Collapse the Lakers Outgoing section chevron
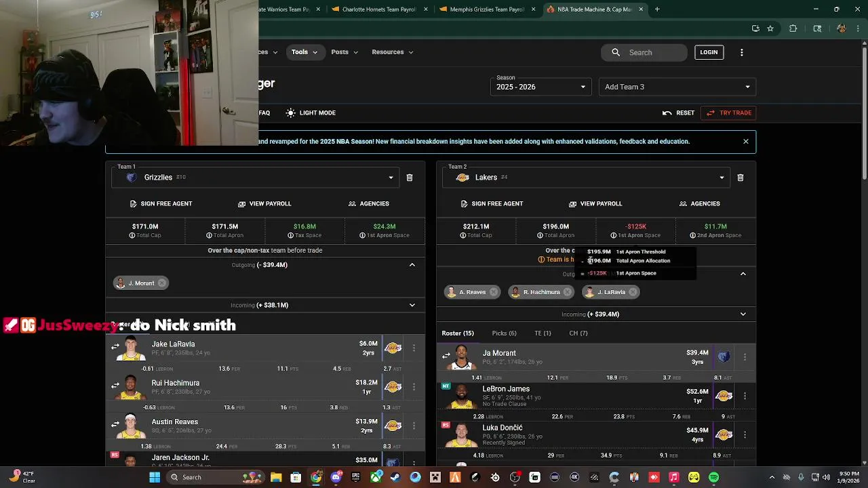 pos(743,274)
